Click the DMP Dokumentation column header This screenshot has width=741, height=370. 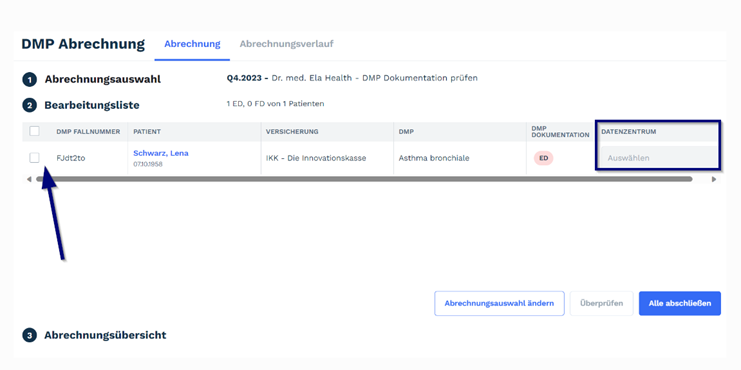560,132
